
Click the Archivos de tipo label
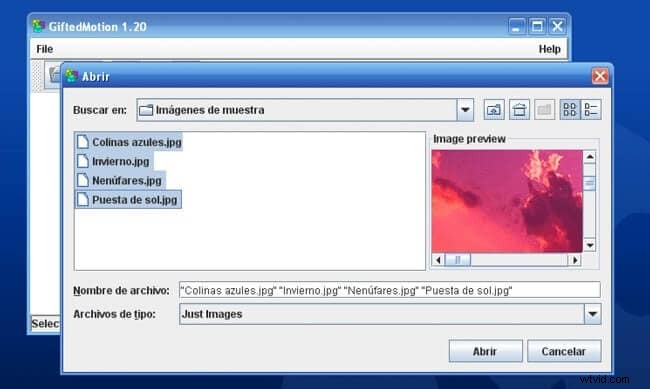pos(114,314)
